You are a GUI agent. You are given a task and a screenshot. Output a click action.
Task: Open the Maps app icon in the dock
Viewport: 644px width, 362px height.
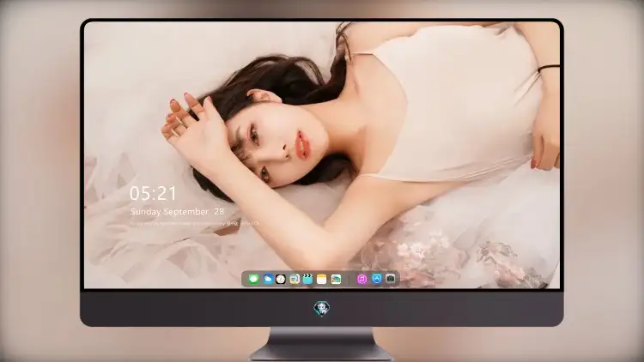pos(336,279)
